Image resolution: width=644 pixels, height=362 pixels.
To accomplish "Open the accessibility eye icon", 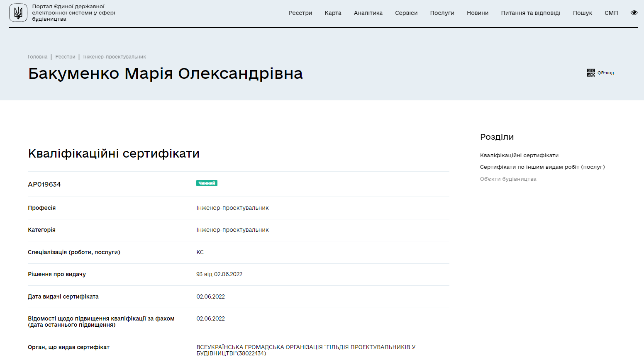I will [634, 13].
